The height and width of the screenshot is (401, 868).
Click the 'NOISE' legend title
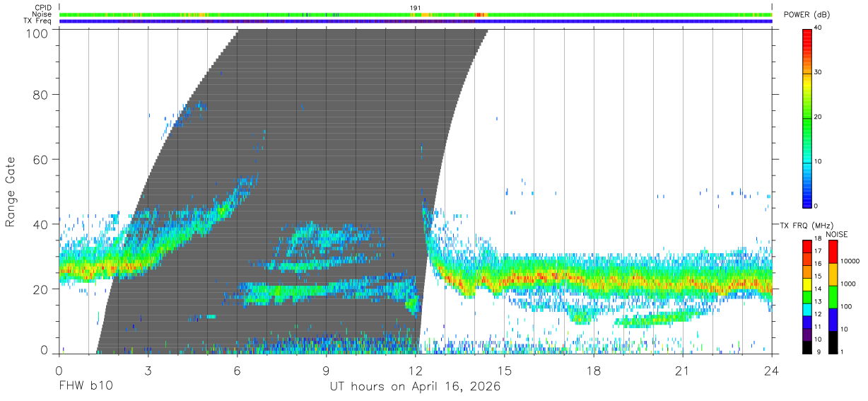point(837,234)
